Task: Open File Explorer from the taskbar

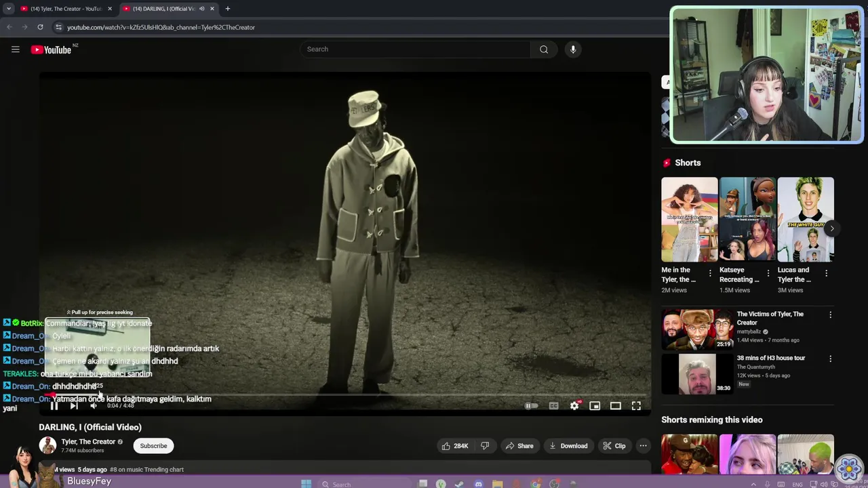Action: click(497, 484)
